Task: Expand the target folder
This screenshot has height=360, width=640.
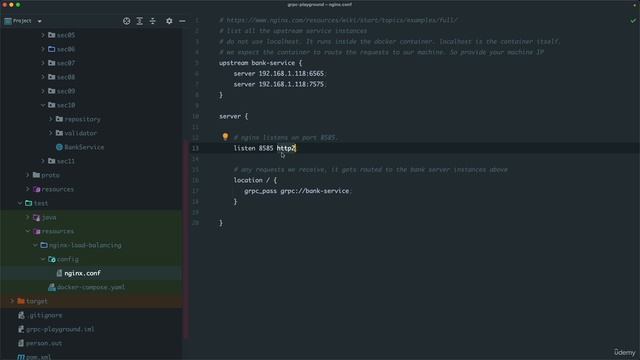Action: [x=12, y=301]
